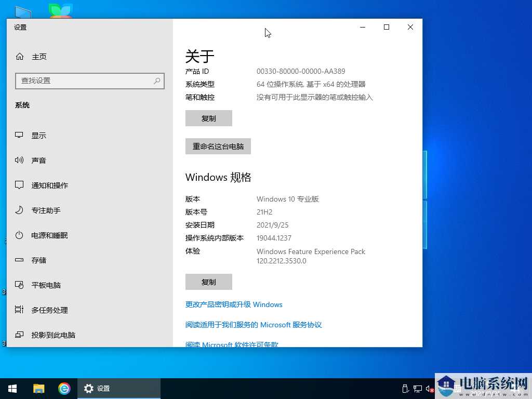This screenshot has height=399, width=532.
Task: Click the 笔和触控 value text
Action: [x=314, y=97]
